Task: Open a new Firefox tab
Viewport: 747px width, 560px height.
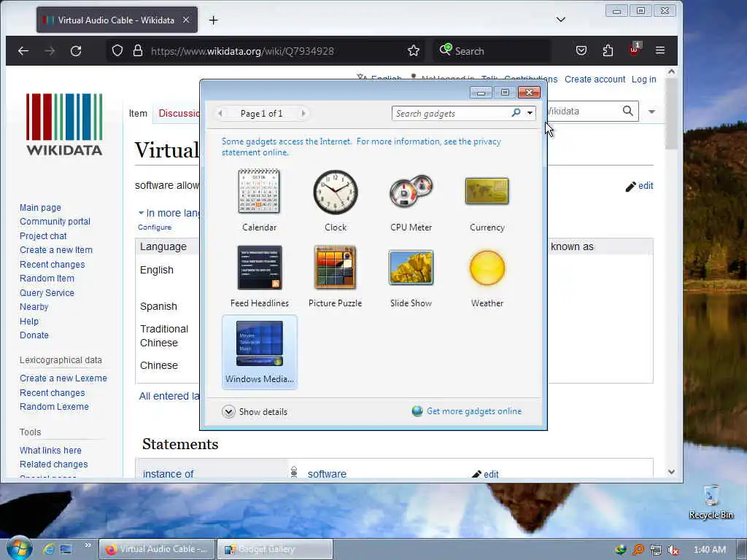Action: [x=214, y=20]
